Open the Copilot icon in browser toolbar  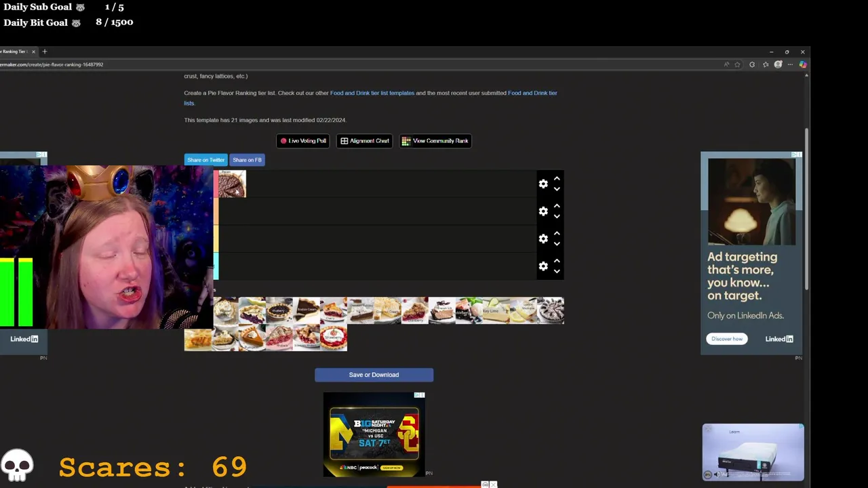pos(803,64)
